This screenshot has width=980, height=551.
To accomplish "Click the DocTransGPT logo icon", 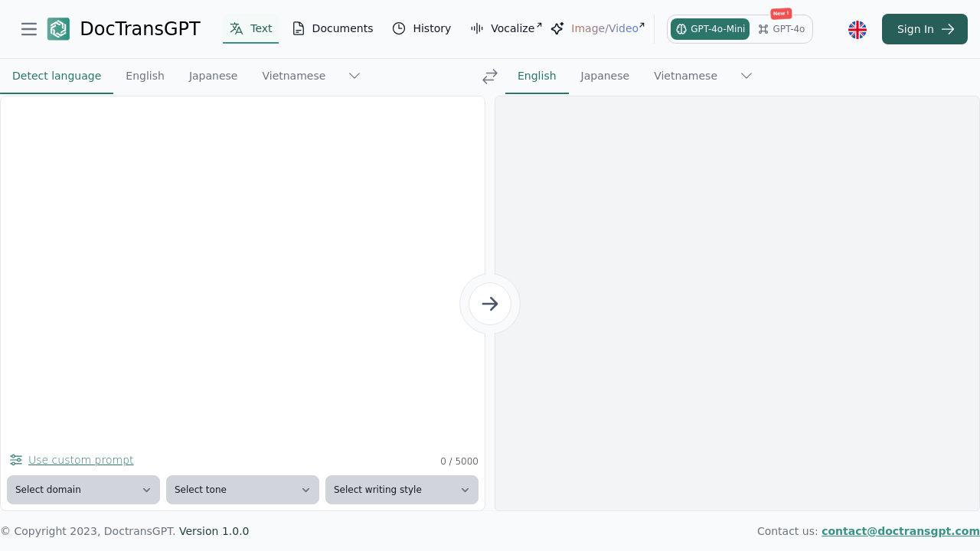I will pos(58,28).
